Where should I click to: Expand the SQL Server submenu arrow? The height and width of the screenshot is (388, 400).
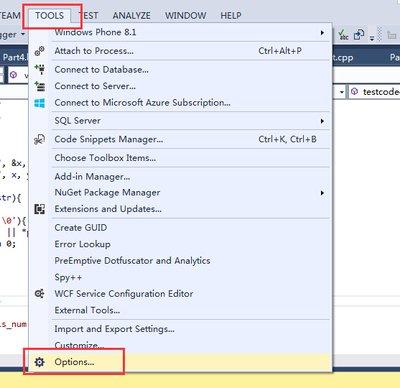(322, 121)
